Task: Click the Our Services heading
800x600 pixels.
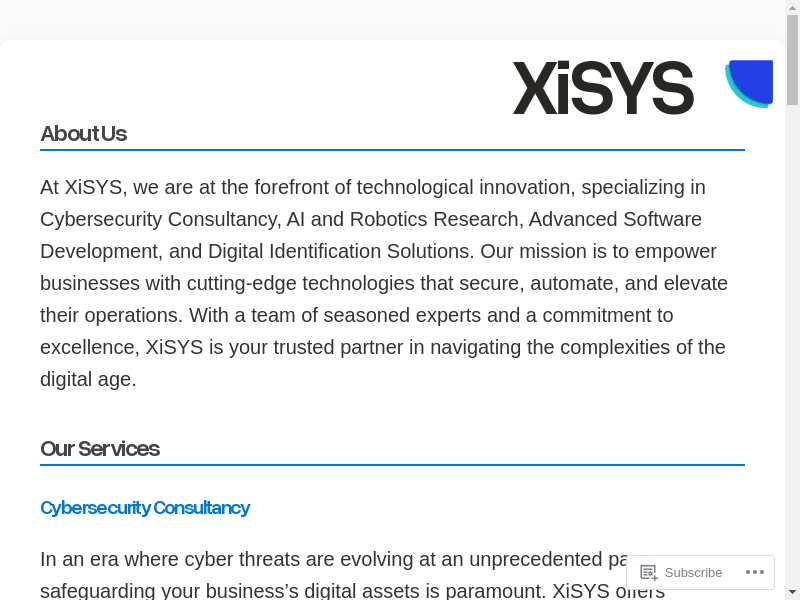Action: 100,449
